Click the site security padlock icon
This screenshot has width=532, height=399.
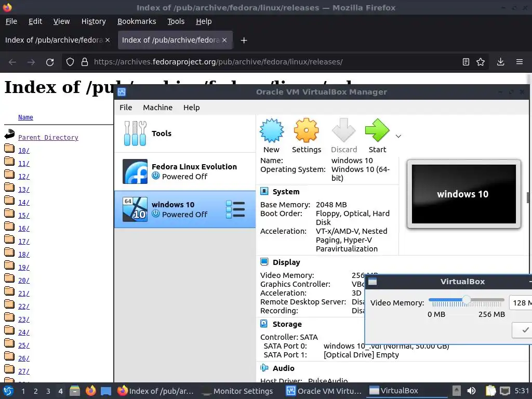(x=85, y=62)
